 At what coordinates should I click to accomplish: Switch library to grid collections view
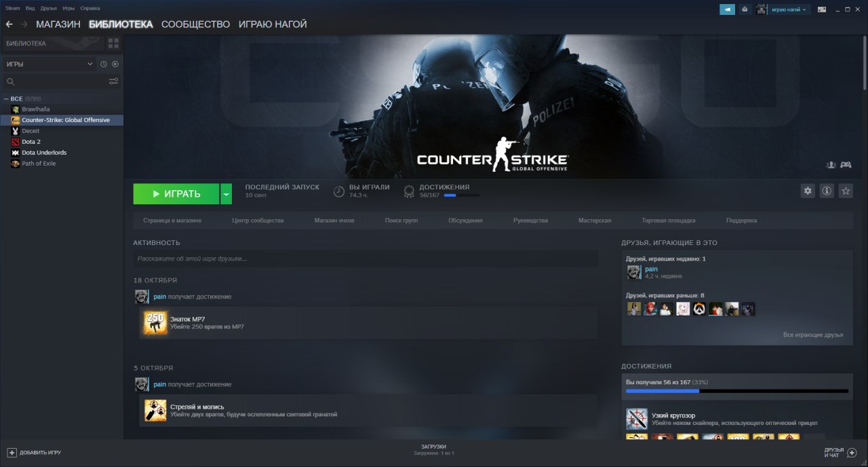(x=113, y=43)
